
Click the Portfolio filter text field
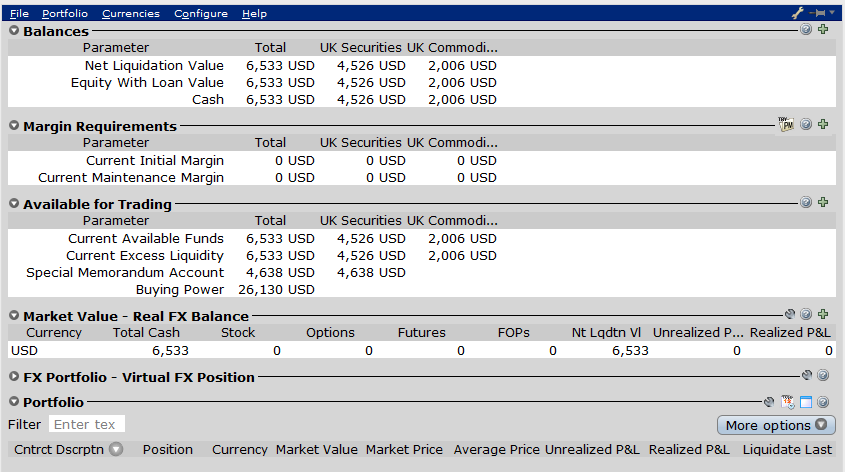point(87,424)
